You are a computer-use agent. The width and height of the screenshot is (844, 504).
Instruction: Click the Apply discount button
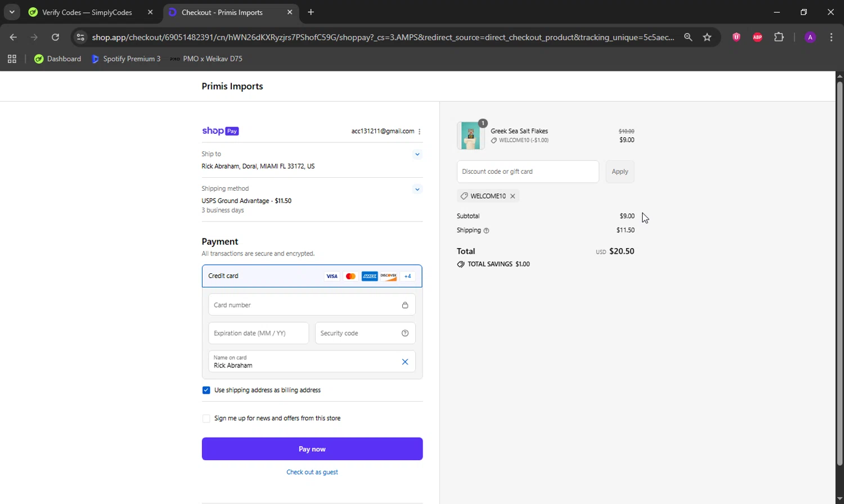pyautogui.click(x=620, y=172)
